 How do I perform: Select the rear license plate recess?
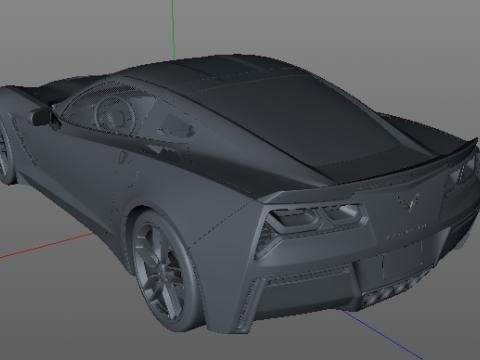(x=402, y=260)
